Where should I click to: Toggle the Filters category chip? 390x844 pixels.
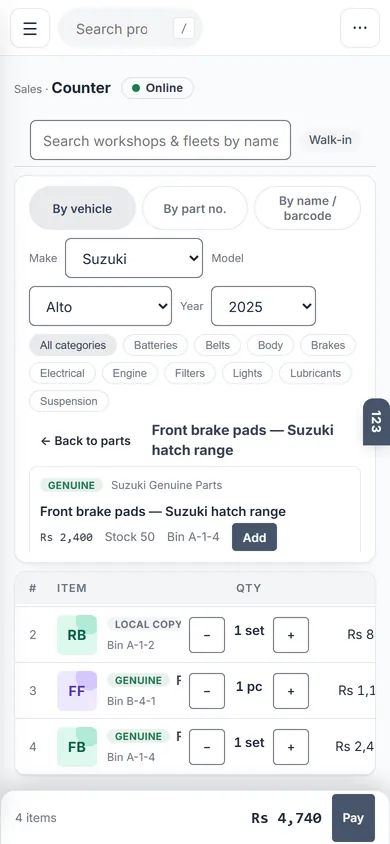click(x=190, y=373)
